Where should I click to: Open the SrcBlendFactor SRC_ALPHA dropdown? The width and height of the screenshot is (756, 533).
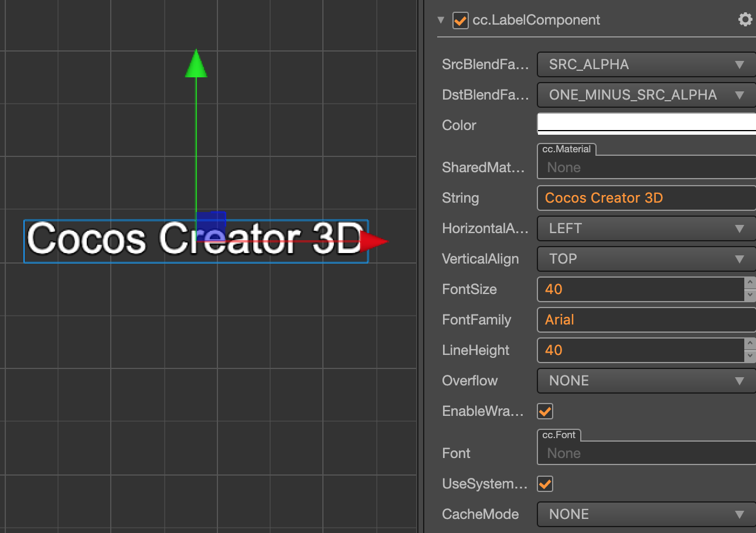[x=646, y=64]
